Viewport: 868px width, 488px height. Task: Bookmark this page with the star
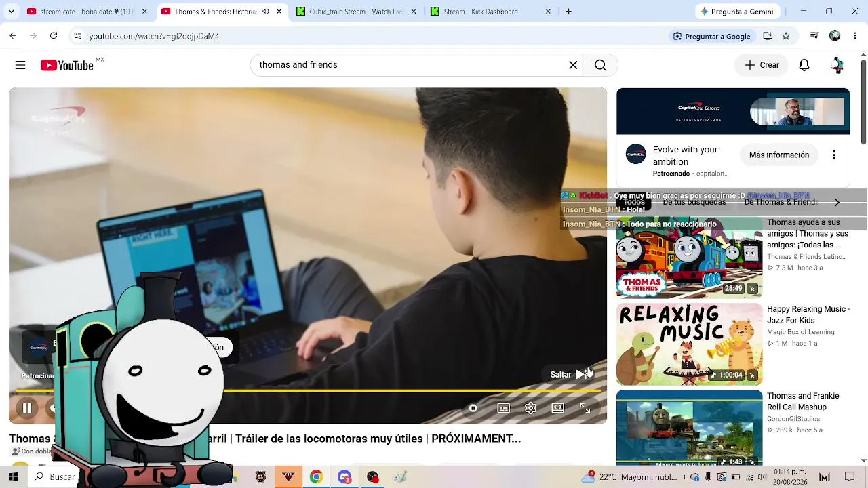(x=786, y=36)
